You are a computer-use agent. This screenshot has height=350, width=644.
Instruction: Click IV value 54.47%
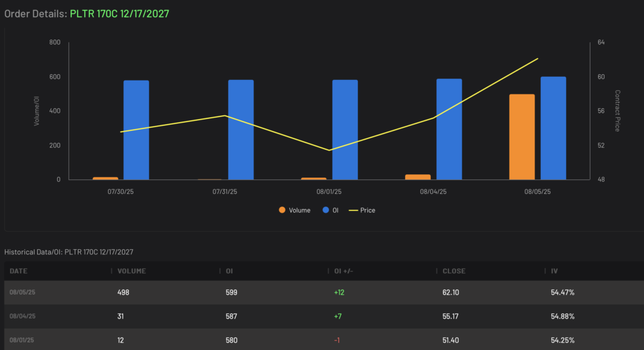(x=563, y=293)
